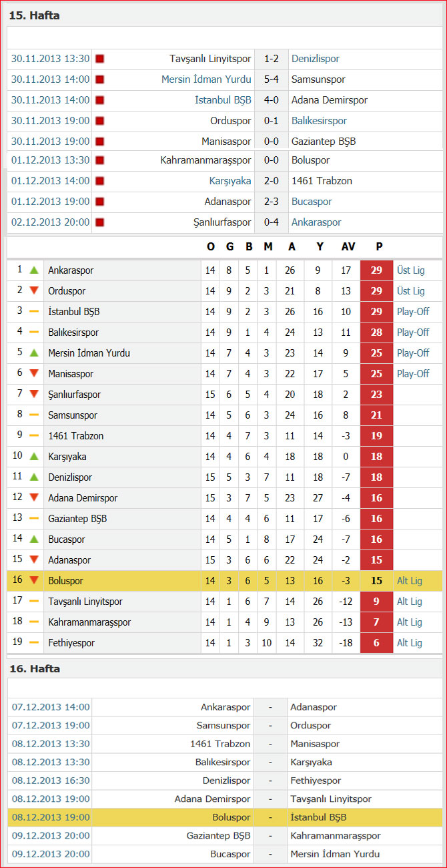Click the green up arrow beside Ankaraspor
Image resolution: width=447 pixels, height=868 pixels.
pos(34,270)
